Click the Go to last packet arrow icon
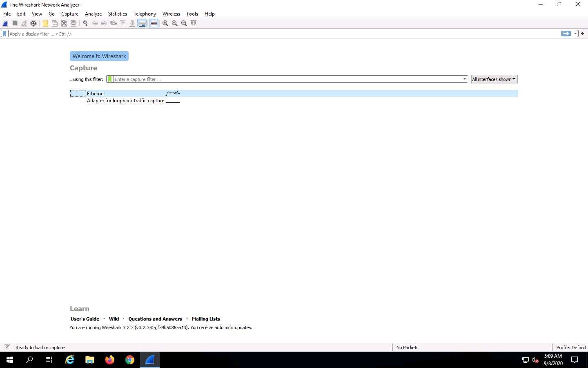 click(132, 23)
